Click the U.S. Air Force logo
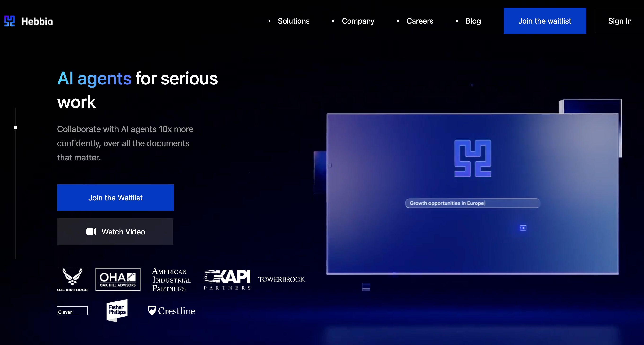This screenshot has width=644, height=345. tap(72, 279)
